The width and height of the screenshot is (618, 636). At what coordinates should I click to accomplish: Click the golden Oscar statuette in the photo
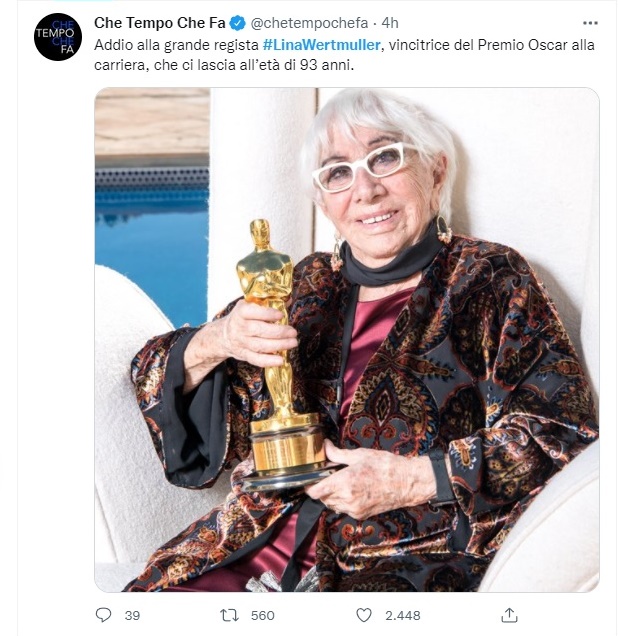coord(282,353)
